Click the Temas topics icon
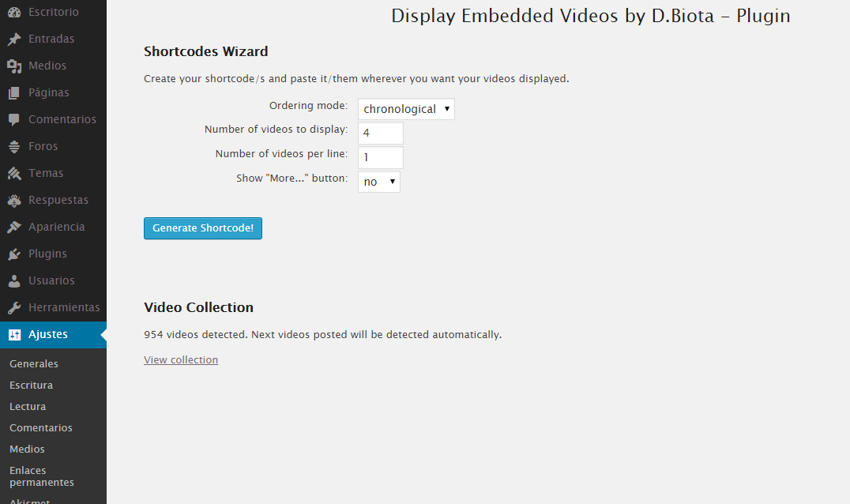 [x=14, y=174]
